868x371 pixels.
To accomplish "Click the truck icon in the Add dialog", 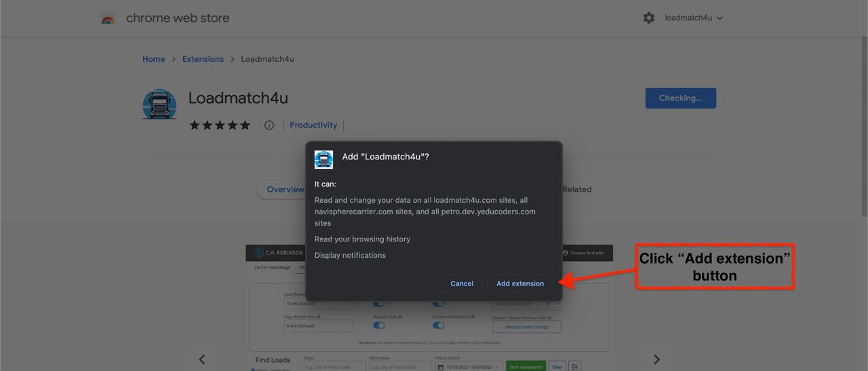I will tap(323, 159).
